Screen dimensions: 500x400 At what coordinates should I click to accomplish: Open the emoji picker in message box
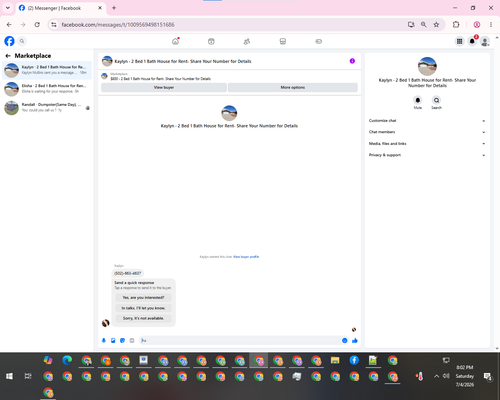[x=345, y=340]
